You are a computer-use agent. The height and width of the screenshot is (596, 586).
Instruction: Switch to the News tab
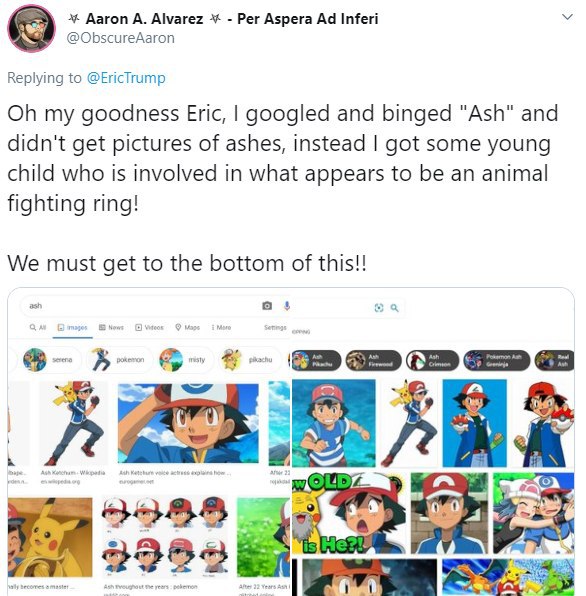(x=111, y=327)
